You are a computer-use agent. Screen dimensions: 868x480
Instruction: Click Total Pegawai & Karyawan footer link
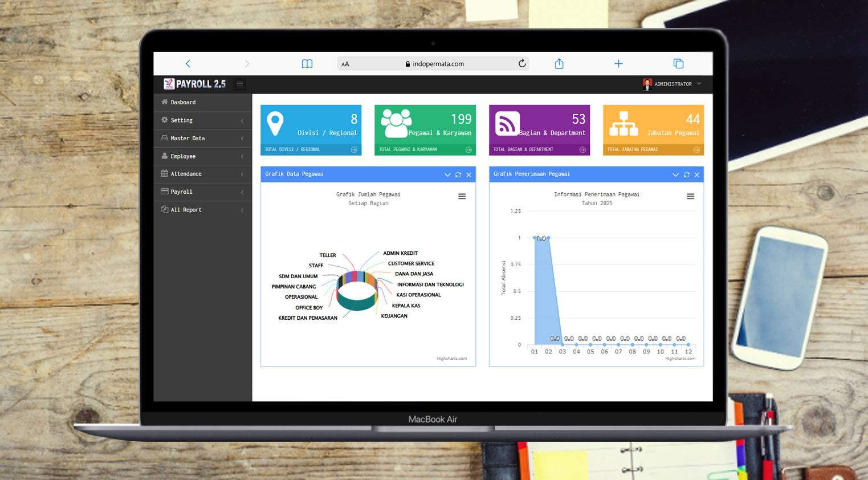[x=425, y=150]
